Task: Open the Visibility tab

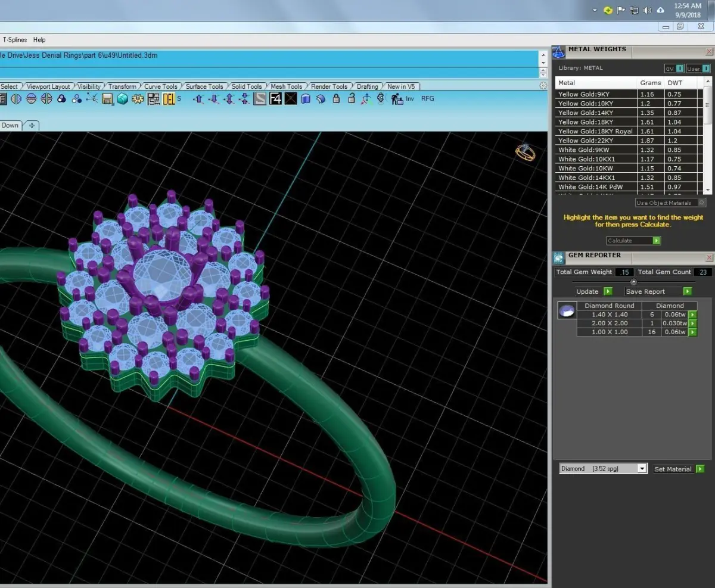Action: pyautogui.click(x=89, y=86)
